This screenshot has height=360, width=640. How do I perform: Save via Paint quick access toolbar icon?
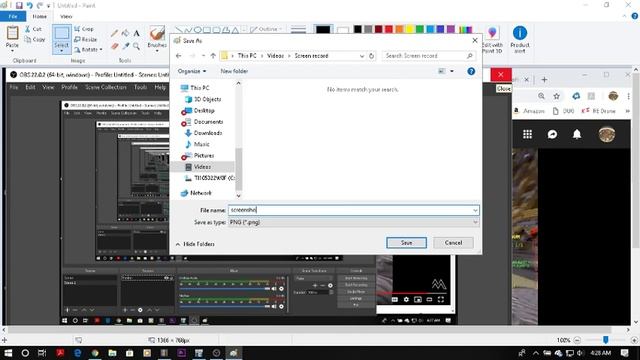(19, 5)
